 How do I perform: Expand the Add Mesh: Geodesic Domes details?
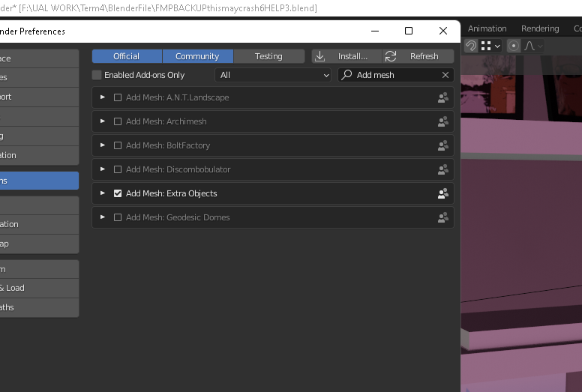(103, 217)
